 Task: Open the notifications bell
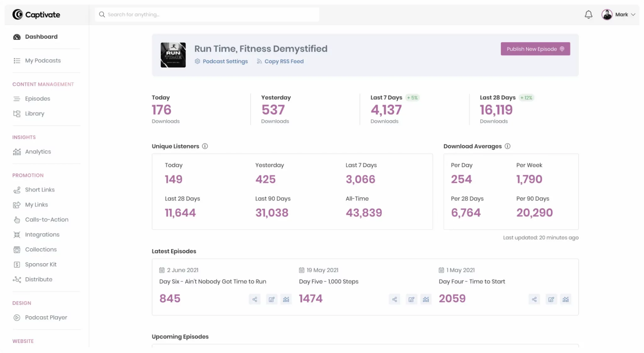click(588, 15)
